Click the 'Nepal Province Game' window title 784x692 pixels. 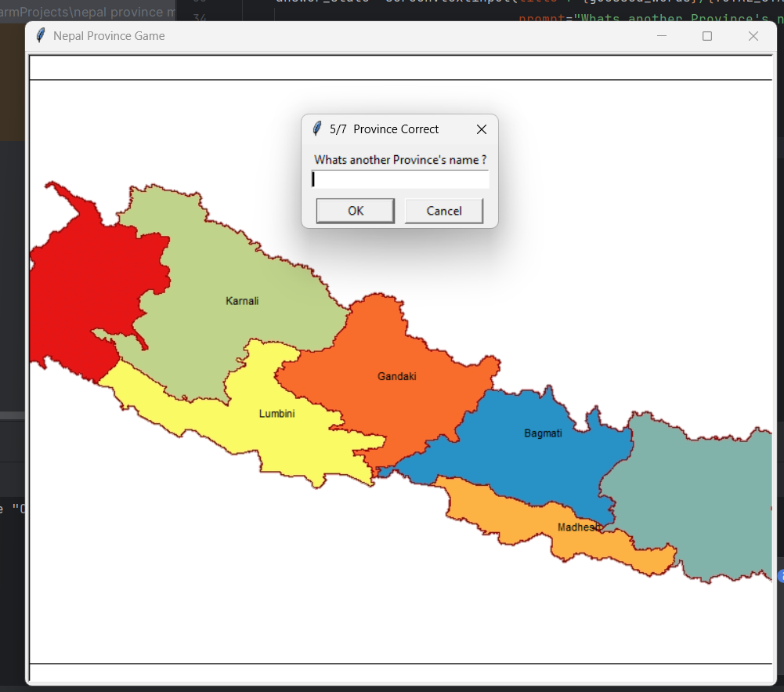(109, 36)
